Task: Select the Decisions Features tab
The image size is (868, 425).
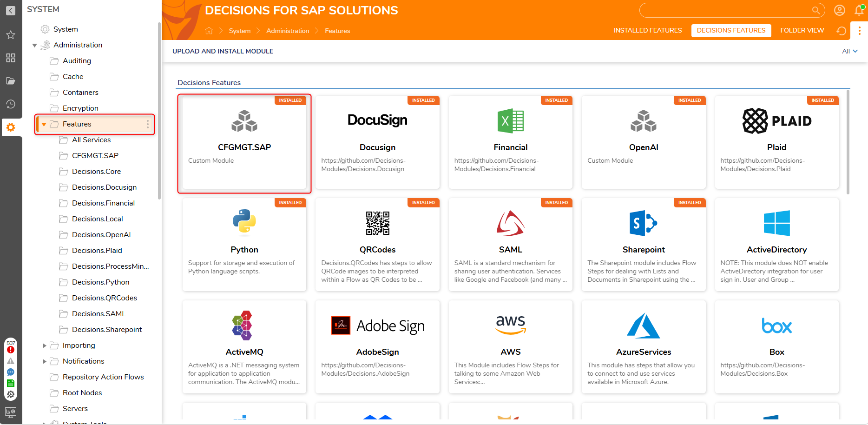Action: [x=731, y=31]
